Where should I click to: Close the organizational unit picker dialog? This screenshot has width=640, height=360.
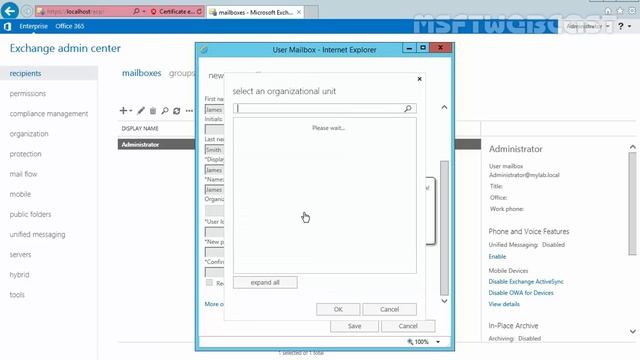[x=420, y=79]
